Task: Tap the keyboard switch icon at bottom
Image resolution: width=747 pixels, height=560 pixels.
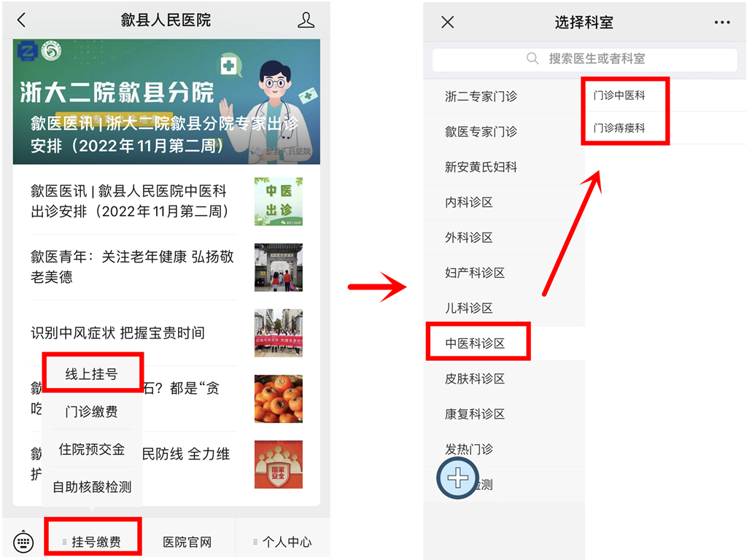Action: [x=23, y=542]
